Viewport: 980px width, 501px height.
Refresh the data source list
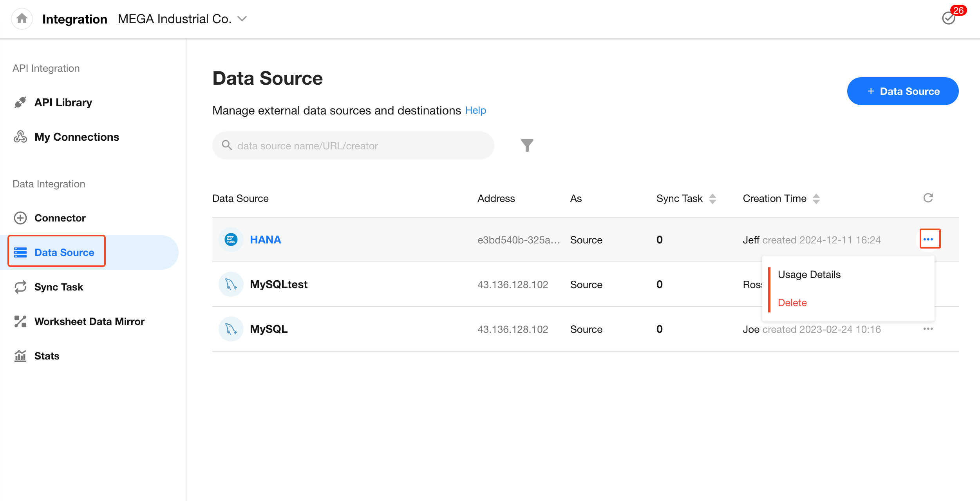[x=928, y=198]
